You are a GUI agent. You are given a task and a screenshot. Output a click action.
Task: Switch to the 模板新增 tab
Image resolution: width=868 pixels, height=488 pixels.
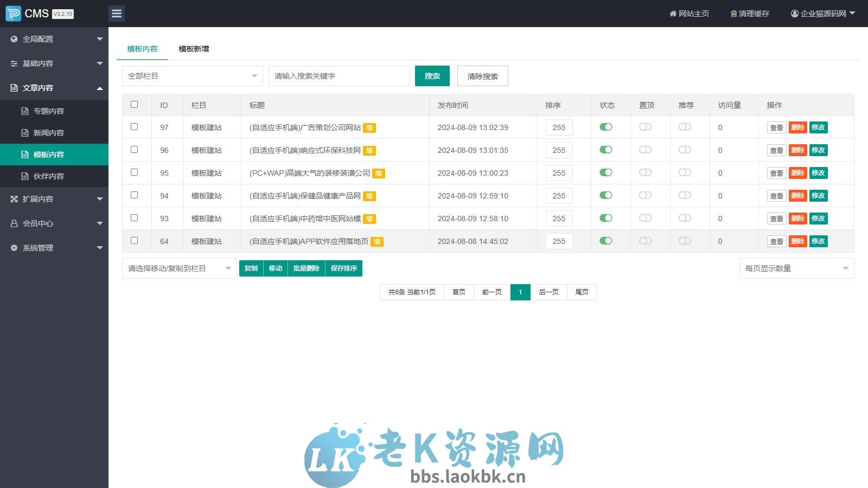(x=194, y=49)
